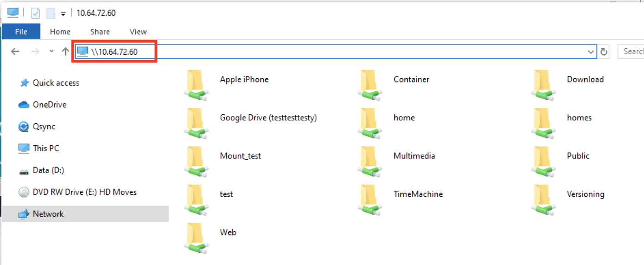This screenshot has width=644, height=265.
Task: Select the Versioning shared folder icon
Action: pyautogui.click(x=543, y=199)
